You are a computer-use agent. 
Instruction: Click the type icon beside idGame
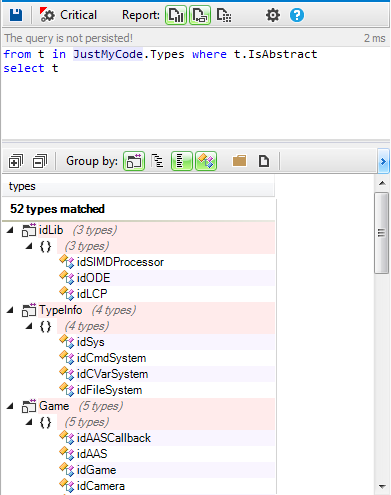[x=67, y=470]
